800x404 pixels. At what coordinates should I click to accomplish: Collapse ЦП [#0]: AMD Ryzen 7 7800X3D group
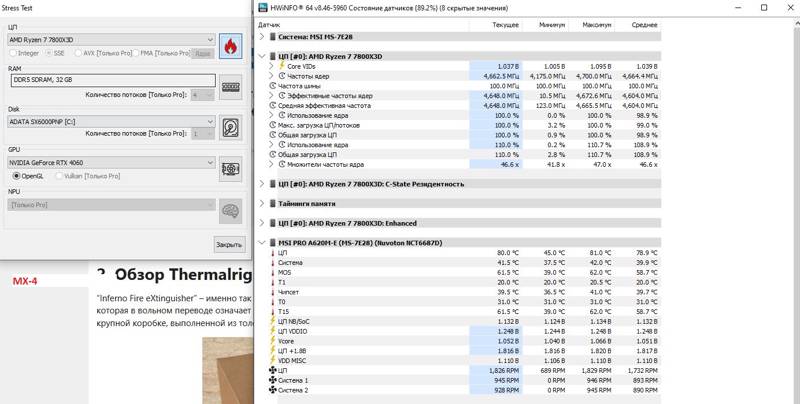(262, 56)
